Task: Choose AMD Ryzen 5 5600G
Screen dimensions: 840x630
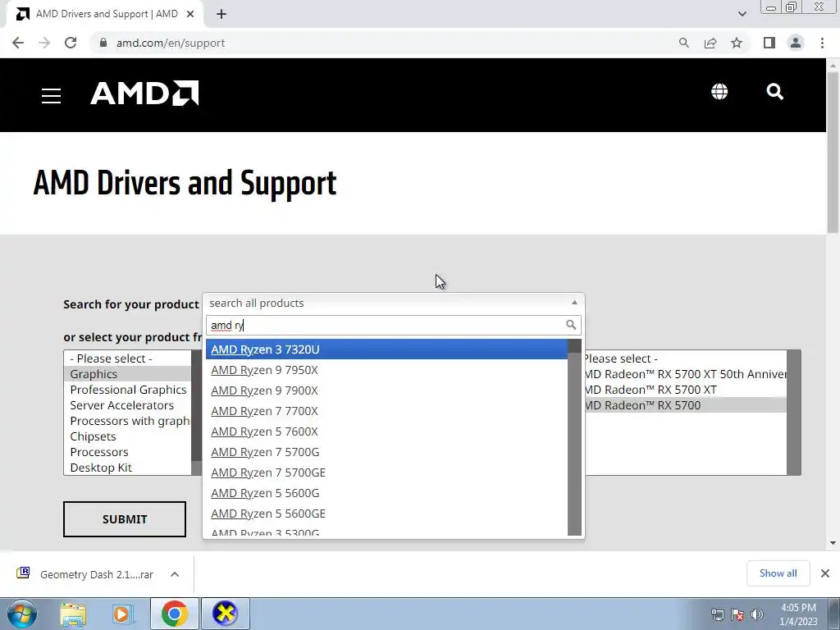Action: click(387, 493)
